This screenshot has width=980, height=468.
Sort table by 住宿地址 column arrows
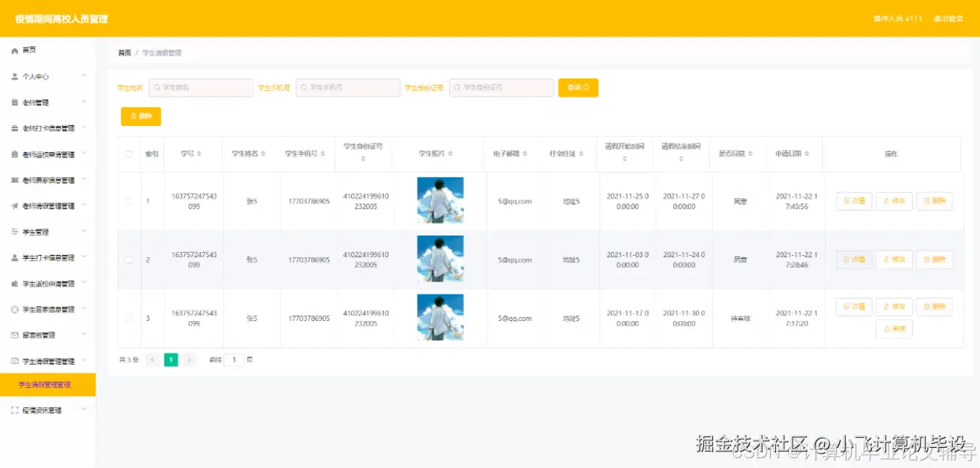(582, 154)
